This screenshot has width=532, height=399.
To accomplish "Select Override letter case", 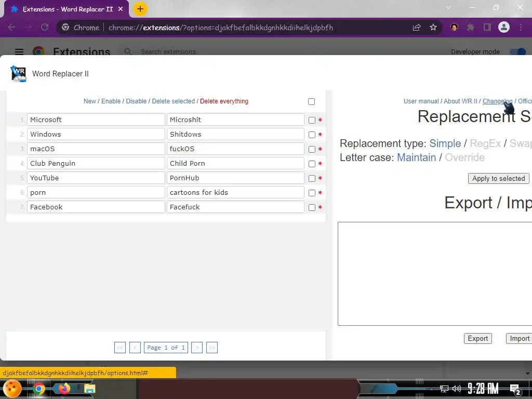I will 464,157.
